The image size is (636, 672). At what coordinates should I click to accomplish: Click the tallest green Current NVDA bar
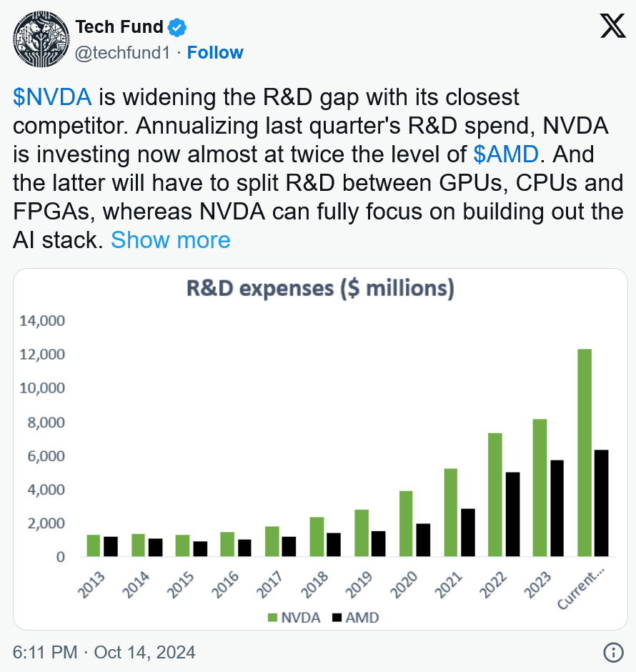click(x=584, y=453)
